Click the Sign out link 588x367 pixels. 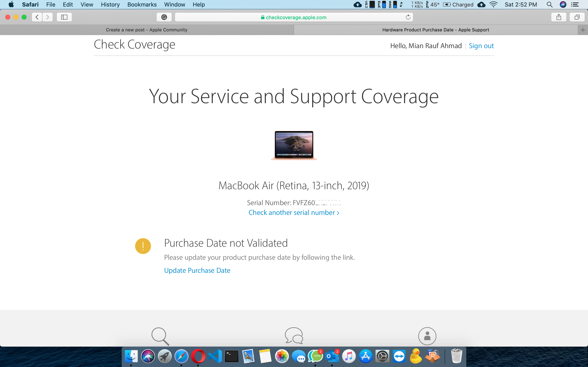(481, 46)
